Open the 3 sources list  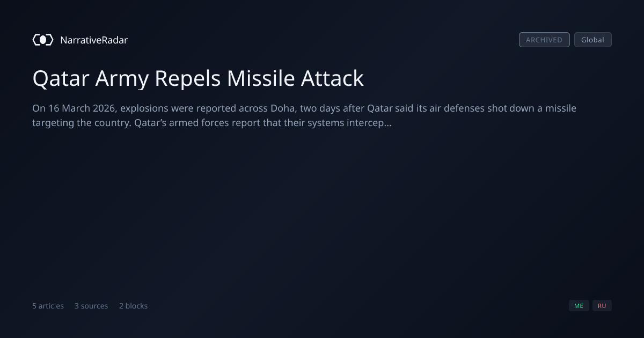click(x=91, y=306)
